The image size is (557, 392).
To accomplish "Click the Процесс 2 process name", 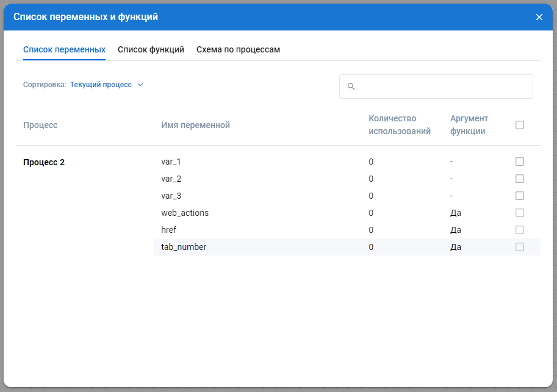I will coord(44,162).
